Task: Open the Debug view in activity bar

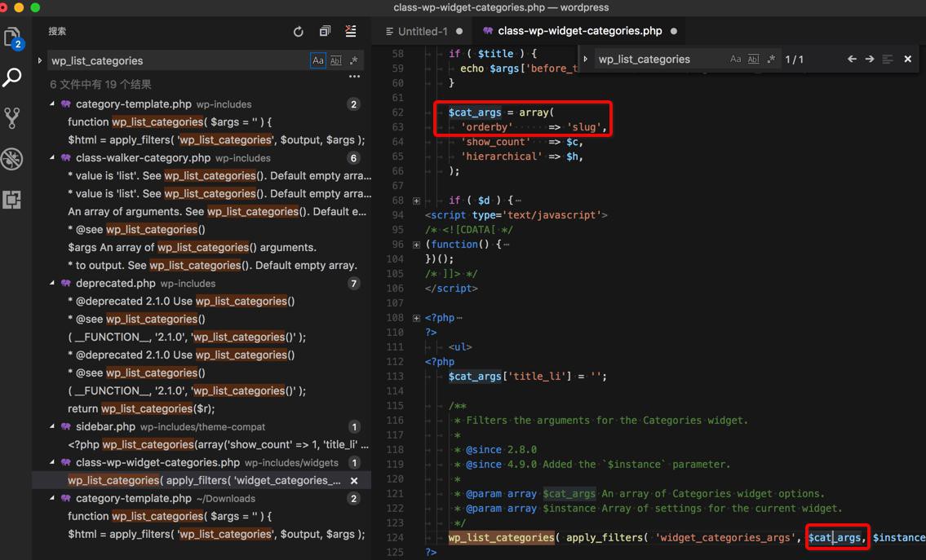Action: tap(12, 158)
